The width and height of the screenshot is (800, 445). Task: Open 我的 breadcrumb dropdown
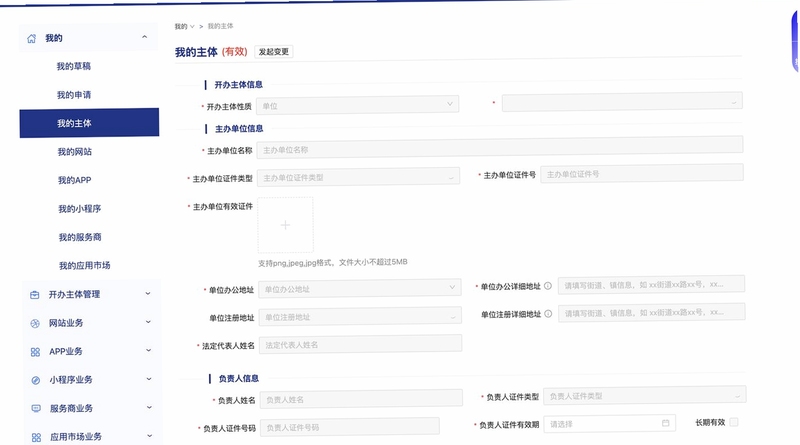tap(184, 27)
